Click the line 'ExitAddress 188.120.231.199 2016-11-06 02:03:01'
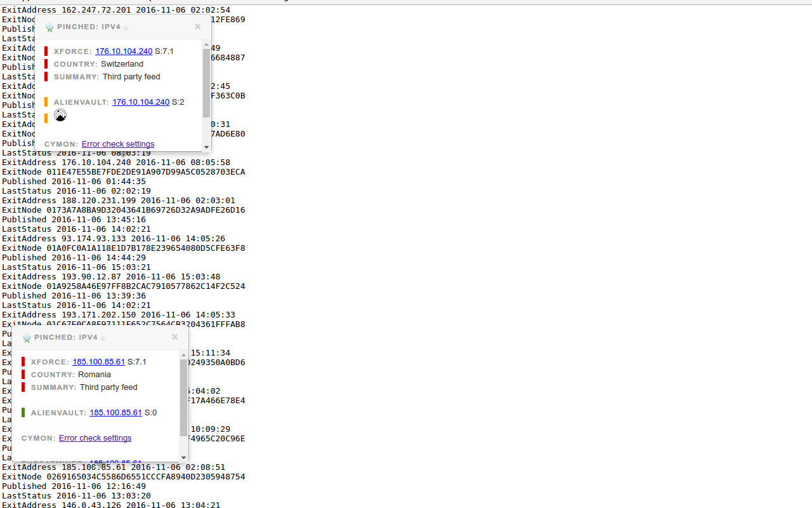Image resolution: width=812 pixels, height=508 pixels. tap(119, 201)
